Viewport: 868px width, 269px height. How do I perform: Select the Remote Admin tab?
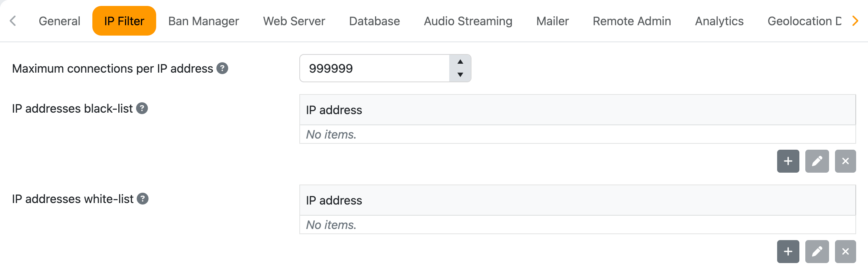pos(631,21)
